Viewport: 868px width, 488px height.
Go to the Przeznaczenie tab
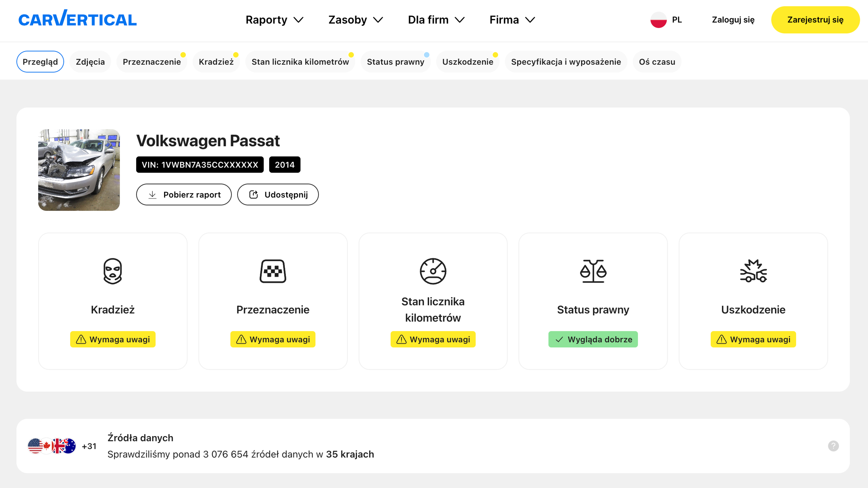[152, 62]
